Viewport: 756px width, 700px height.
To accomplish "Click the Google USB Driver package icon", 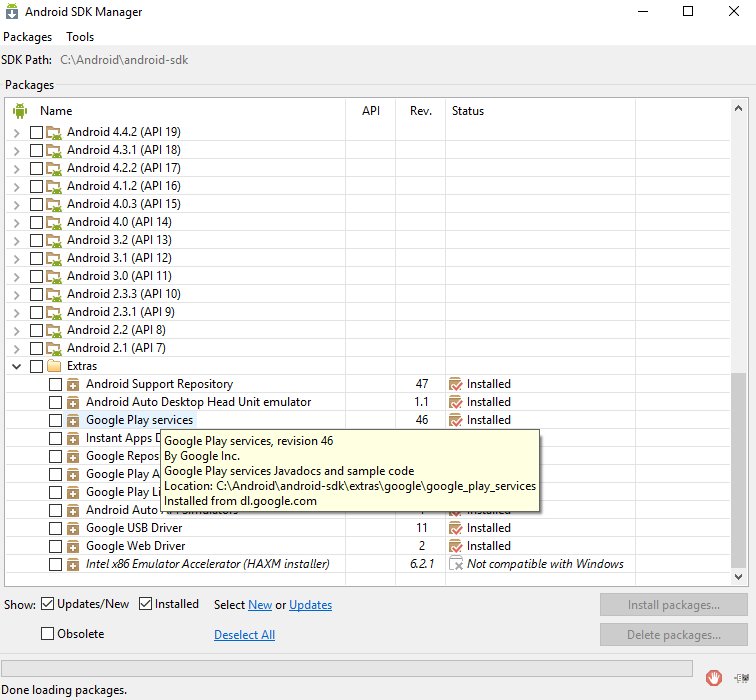I will pyautogui.click(x=73, y=528).
